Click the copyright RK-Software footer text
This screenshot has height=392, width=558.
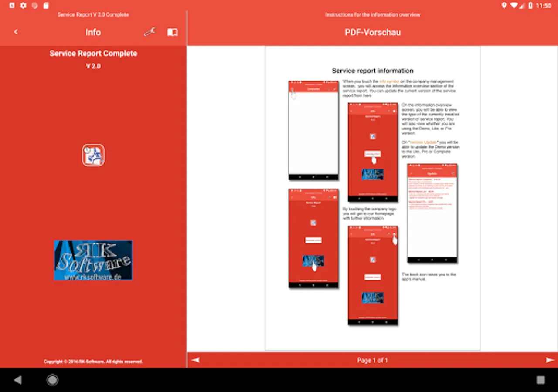click(x=93, y=362)
